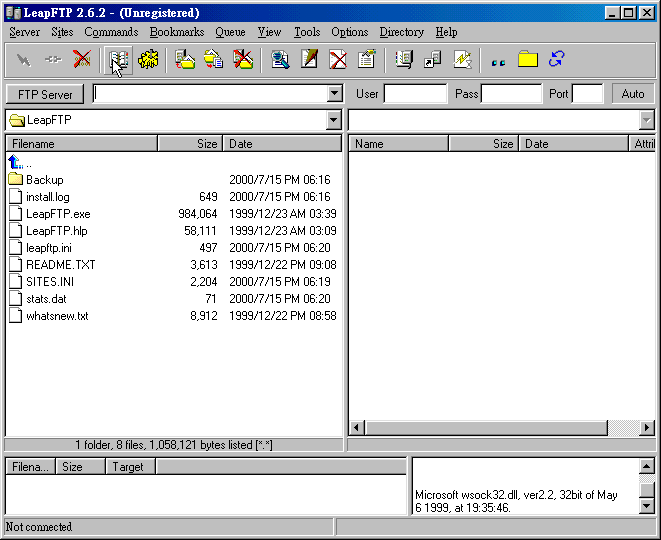Open the Server menu
This screenshot has width=661, height=540.
coord(24,32)
